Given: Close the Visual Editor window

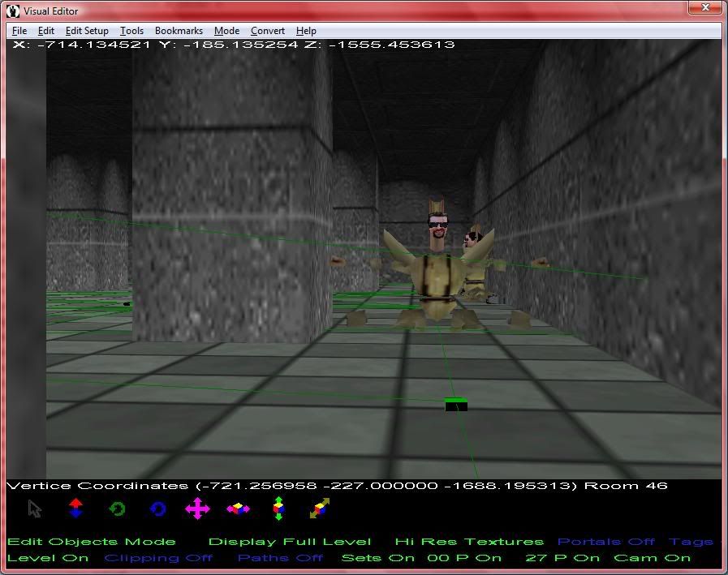Looking at the screenshot, I should pyautogui.click(x=705, y=7).
